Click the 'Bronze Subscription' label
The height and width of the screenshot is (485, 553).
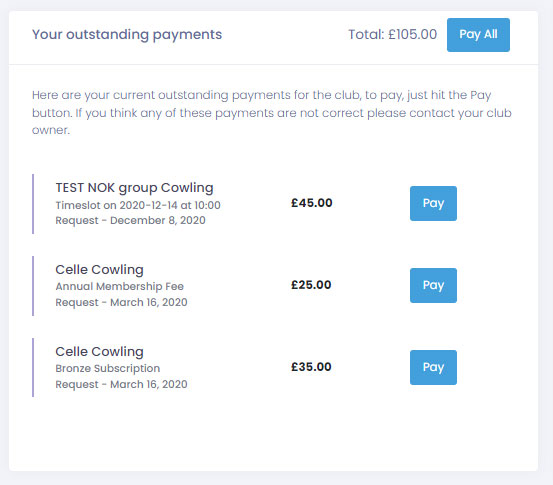(x=108, y=368)
